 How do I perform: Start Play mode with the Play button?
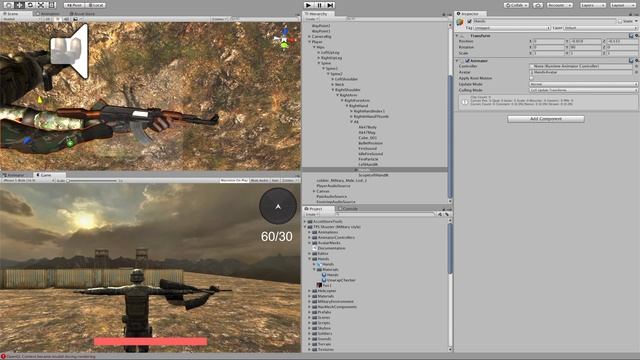(309, 5)
